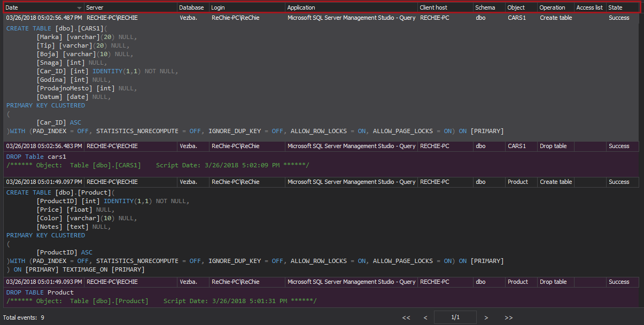Click the Product object in the Drop table row

(521, 282)
